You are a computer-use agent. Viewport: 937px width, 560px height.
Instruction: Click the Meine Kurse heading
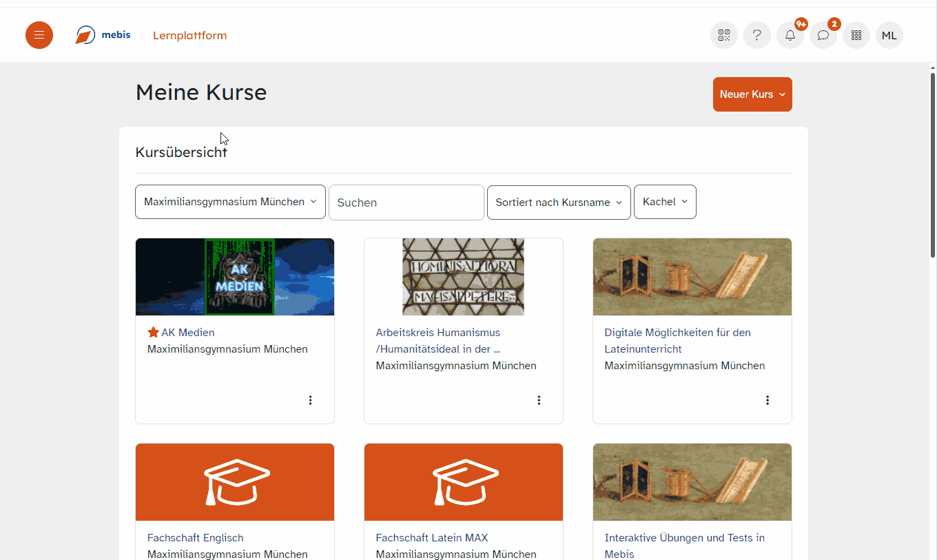[x=201, y=92]
